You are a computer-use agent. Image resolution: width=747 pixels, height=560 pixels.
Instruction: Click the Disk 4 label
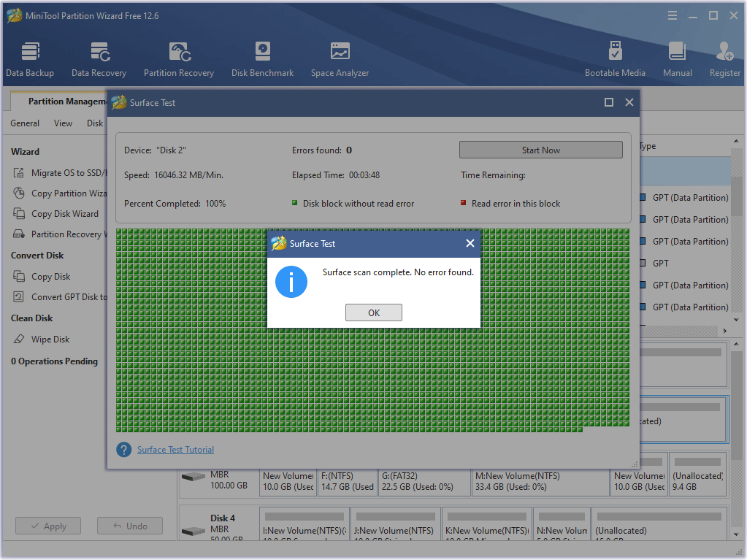223,518
